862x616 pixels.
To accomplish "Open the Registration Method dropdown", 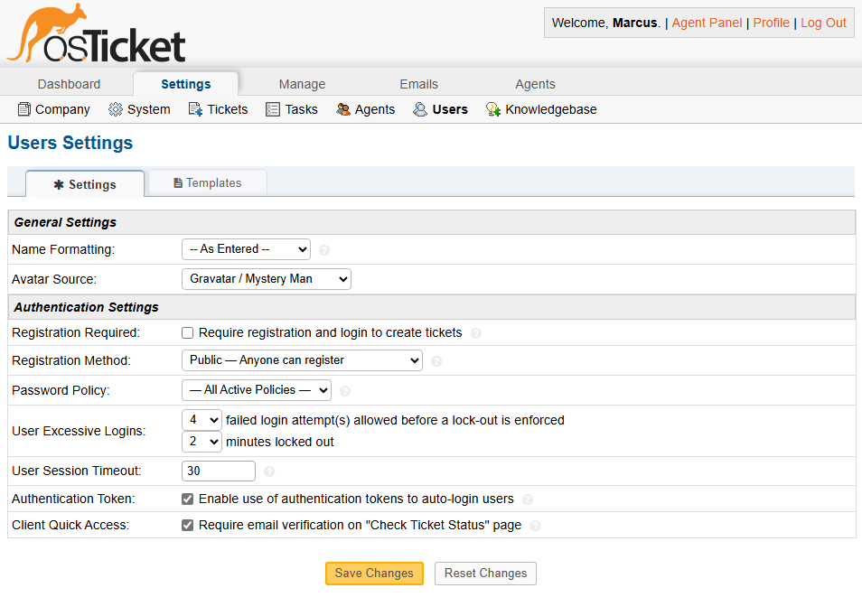I will point(302,360).
